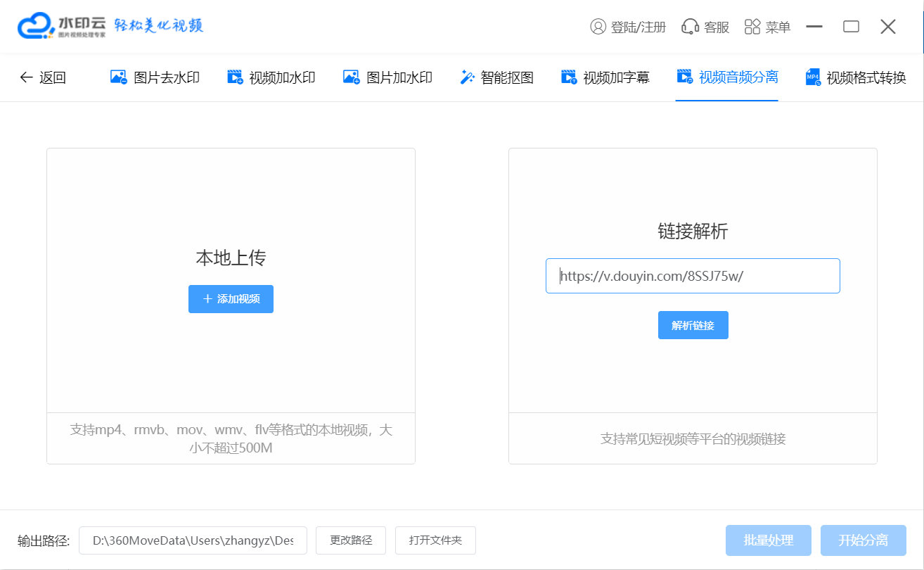The image size is (924, 570).
Task: Click the 解析链接 button
Action: coord(693,325)
